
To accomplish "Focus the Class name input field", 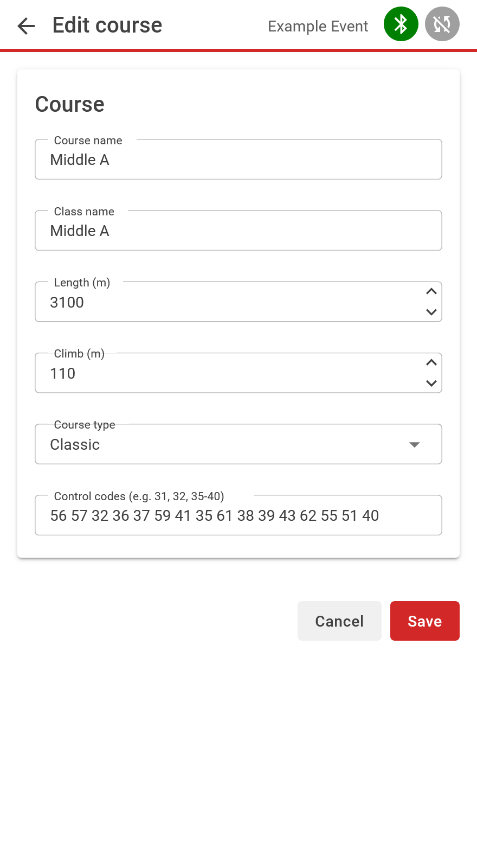I will 238,231.
